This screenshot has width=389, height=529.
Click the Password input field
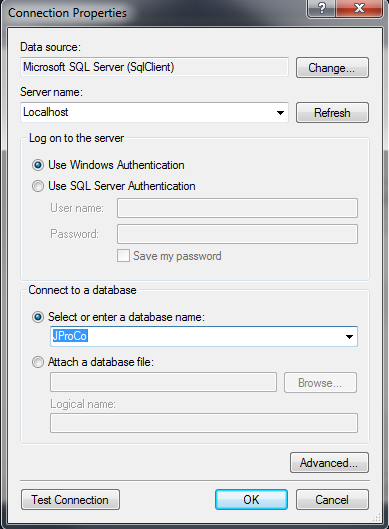point(237,234)
